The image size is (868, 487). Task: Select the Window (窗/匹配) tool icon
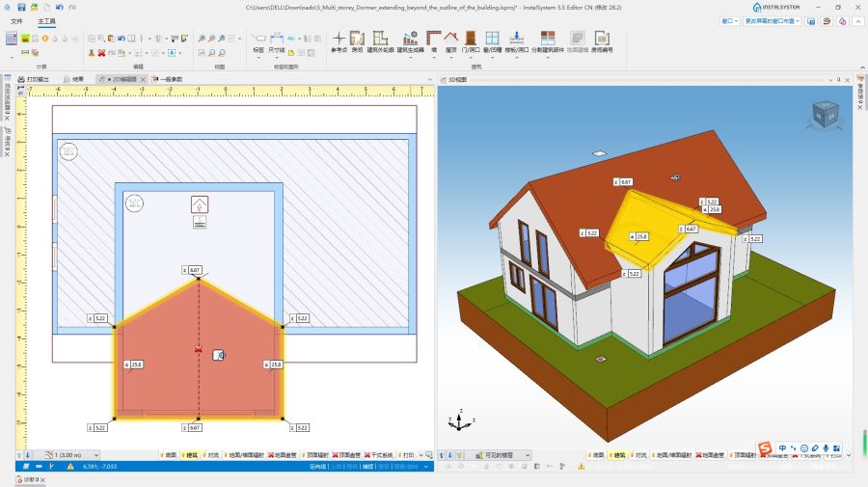pyautogui.click(x=492, y=40)
